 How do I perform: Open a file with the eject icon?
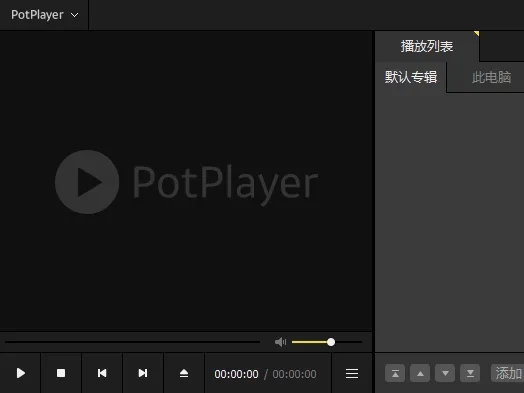point(184,373)
